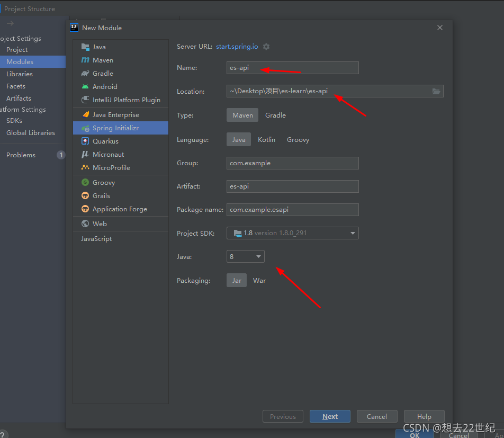
Task: Select the Quarkus icon
Action: [85, 141]
